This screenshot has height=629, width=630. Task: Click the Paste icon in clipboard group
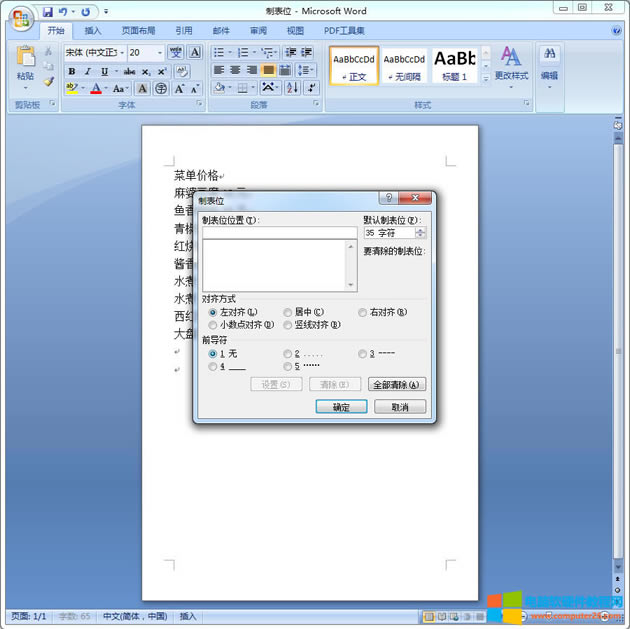(25, 62)
